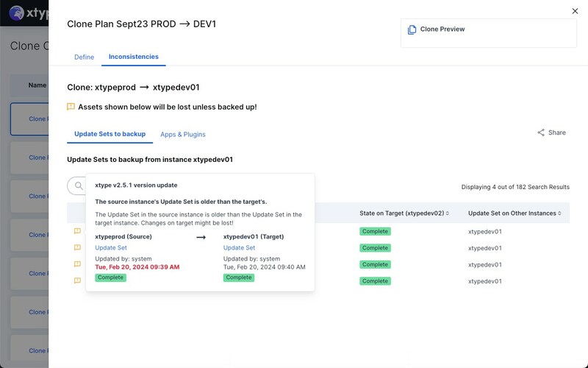This screenshot has width=588, height=368.
Task: Close the Clone Plan panel
Action: click(x=575, y=11)
